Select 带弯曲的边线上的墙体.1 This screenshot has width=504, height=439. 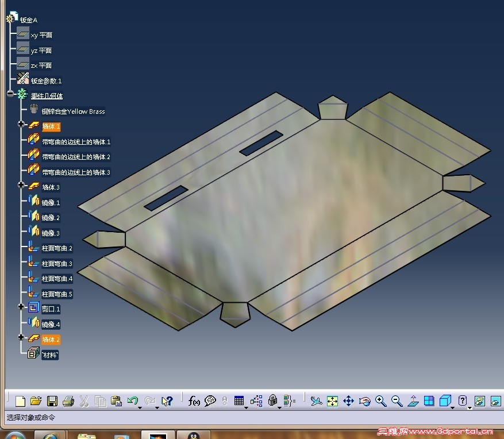click(76, 142)
